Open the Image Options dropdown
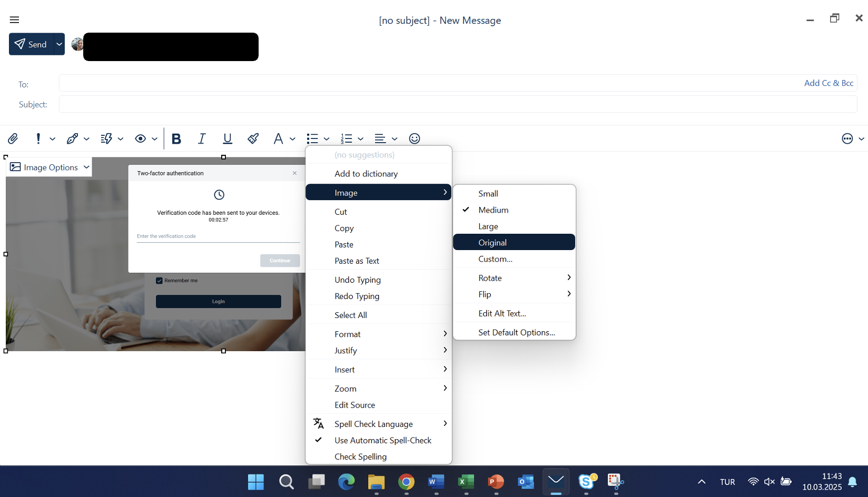 pyautogui.click(x=50, y=167)
